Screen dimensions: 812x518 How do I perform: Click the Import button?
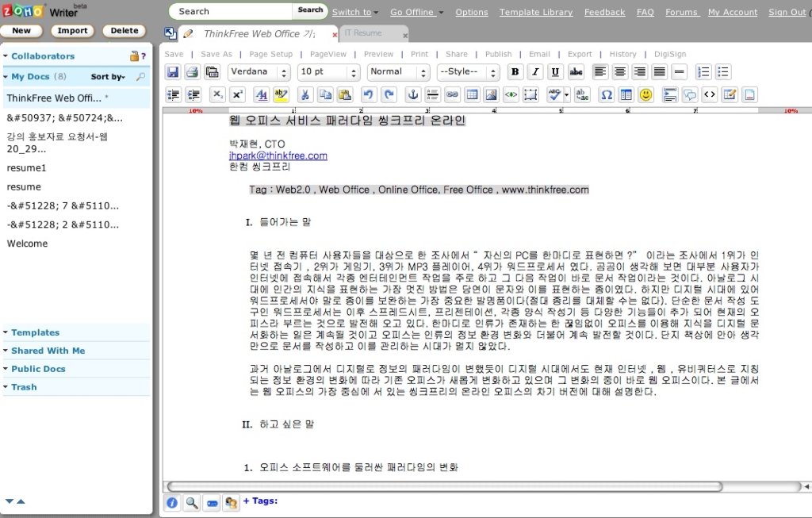[x=72, y=31]
